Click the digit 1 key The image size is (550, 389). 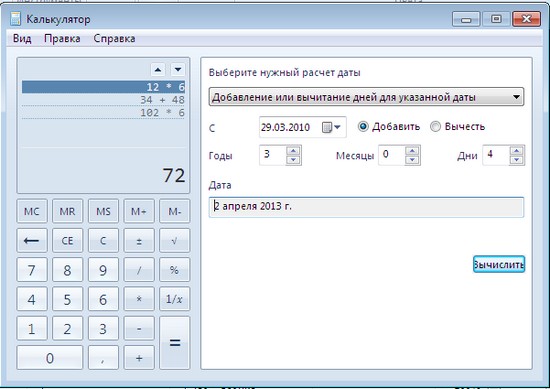pos(32,328)
